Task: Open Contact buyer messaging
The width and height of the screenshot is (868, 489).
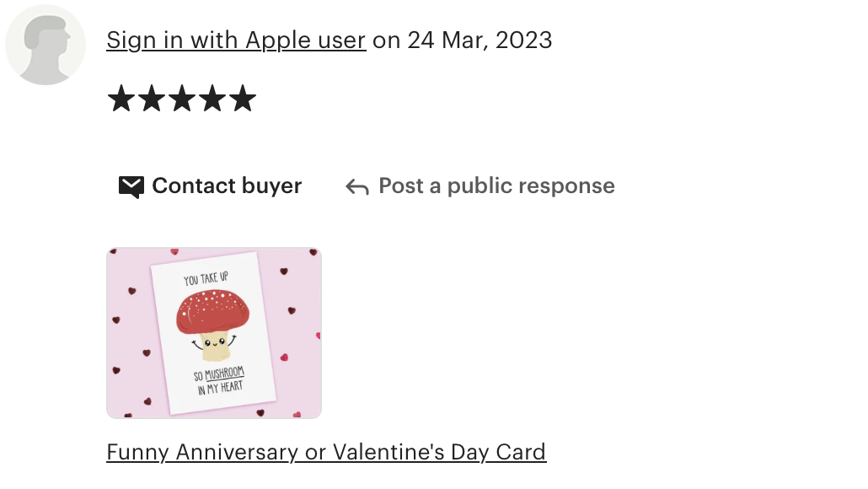Action: coord(211,186)
